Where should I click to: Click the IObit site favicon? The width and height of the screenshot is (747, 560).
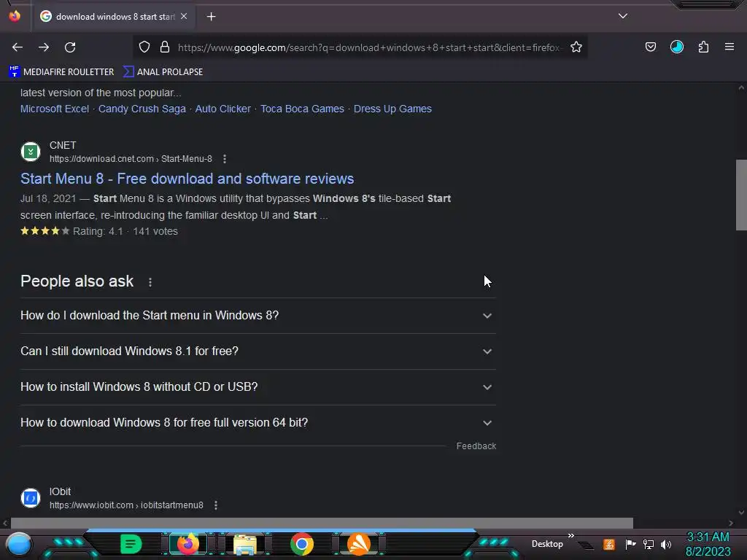31,498
